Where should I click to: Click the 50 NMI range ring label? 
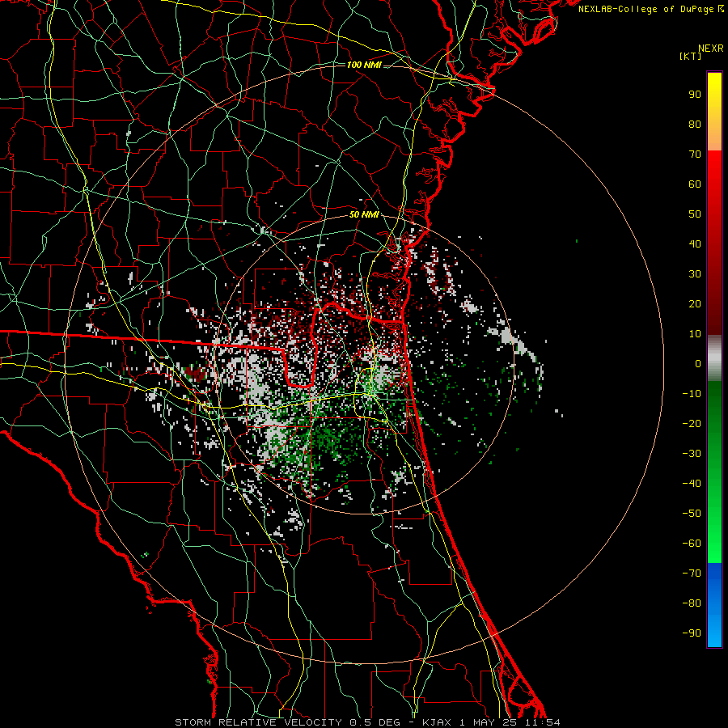point(364,214)
